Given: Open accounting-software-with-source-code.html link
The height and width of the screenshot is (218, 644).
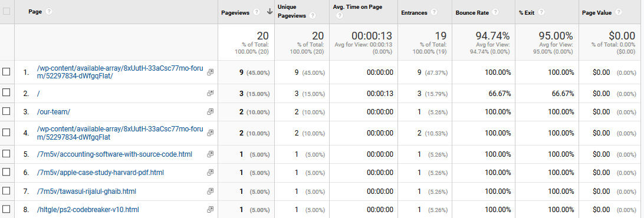Looking at the screenshot, I should click(114, 154).
